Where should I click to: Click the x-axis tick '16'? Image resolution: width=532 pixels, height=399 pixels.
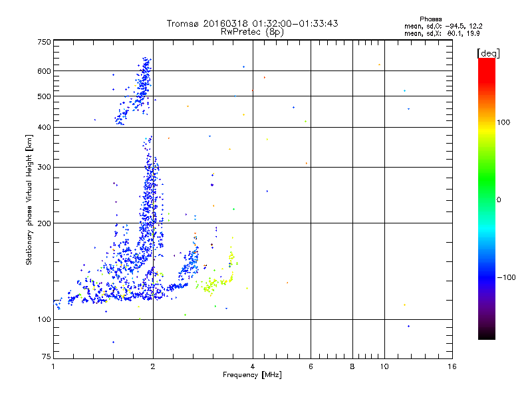(452, 366)
